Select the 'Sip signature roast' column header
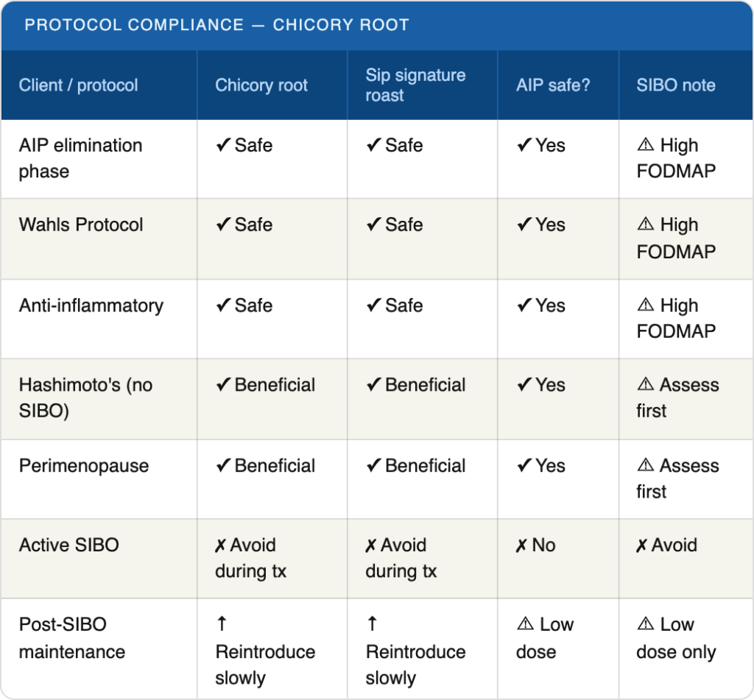Image resolution: width=754 pixels, height=700 pixels. (415, 85)
